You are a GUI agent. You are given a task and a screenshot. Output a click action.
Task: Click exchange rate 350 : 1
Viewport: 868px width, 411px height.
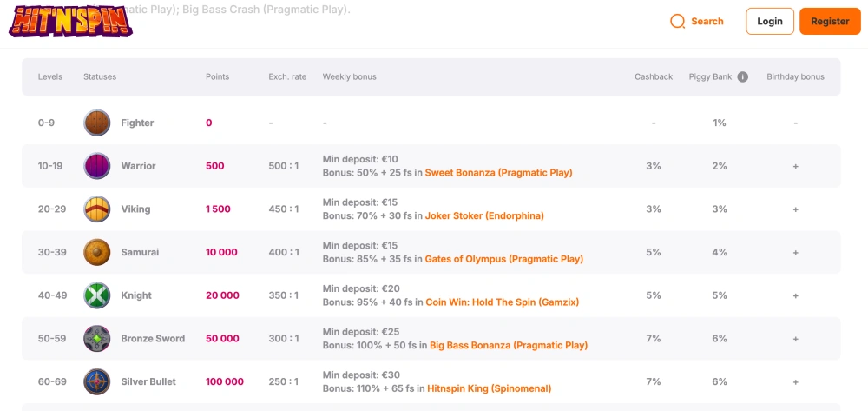coord(284,295)
